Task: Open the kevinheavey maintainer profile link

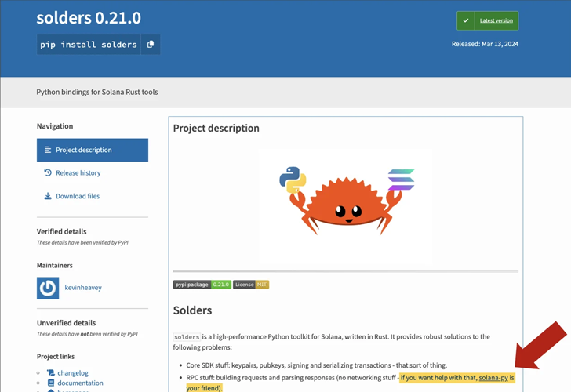Action: pyautogui.click(x=82, y=288)
